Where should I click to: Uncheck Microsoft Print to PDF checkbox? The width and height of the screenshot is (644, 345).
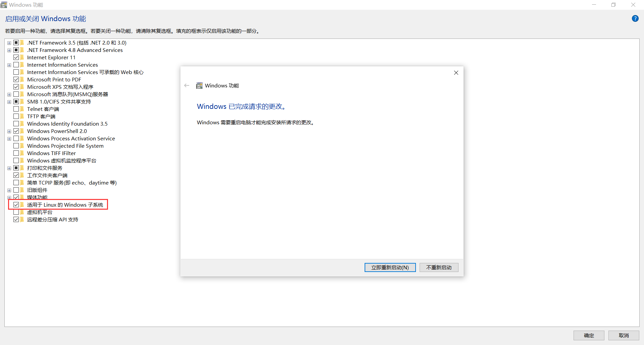tap(16, 79)
